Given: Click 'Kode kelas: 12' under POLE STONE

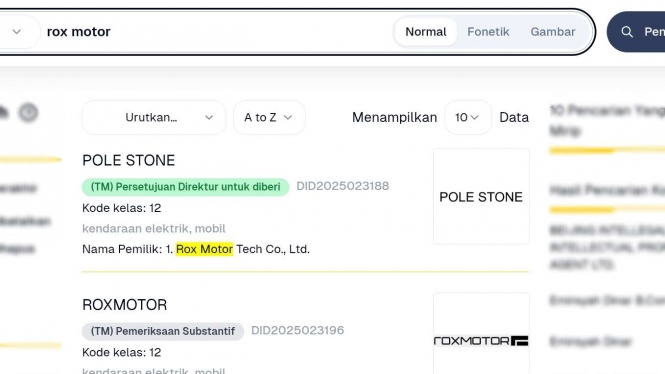Looking at the screenshot, I should [x=122, y=208].
